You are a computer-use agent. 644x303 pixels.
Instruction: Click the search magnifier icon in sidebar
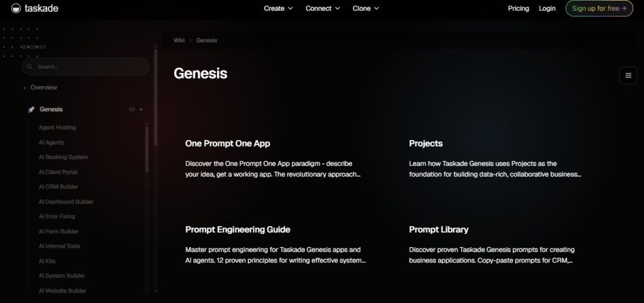tap(30, 67)
